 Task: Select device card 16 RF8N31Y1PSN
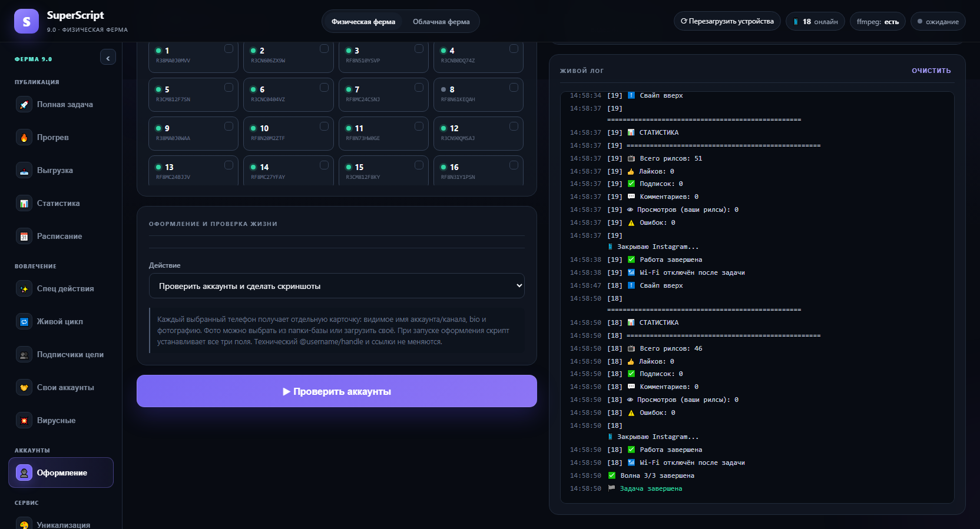(x=478, y=171)
